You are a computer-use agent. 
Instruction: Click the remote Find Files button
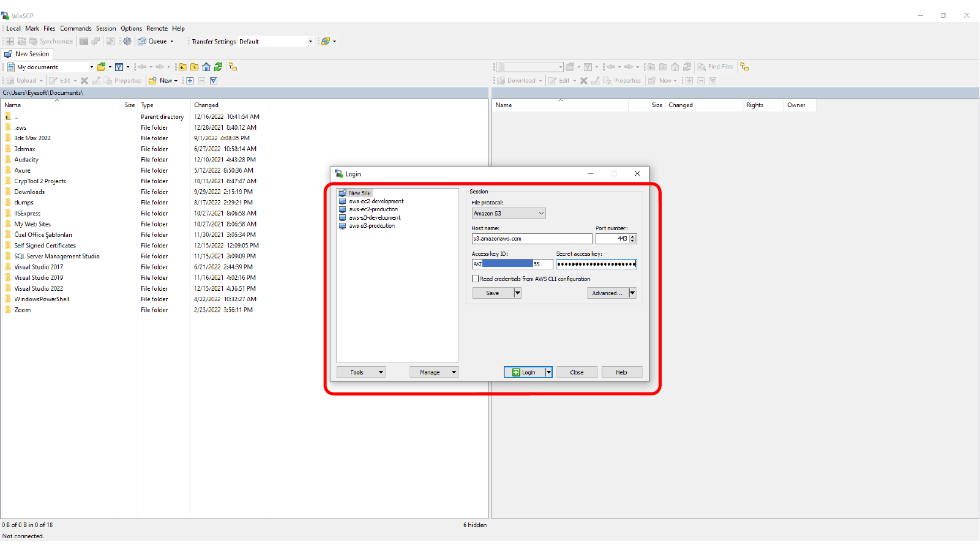click(x=715, y=67)
